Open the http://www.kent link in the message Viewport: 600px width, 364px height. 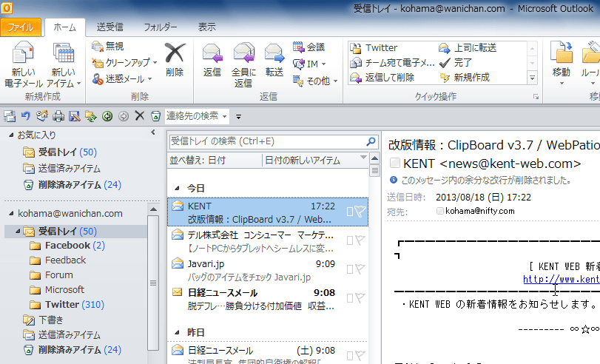(x=561, y=279)
